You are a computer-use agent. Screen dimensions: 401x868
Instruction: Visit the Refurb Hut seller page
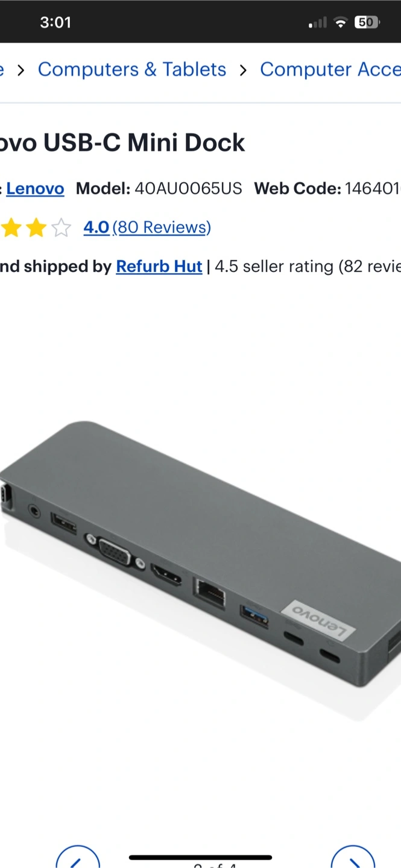coord(159,266)
